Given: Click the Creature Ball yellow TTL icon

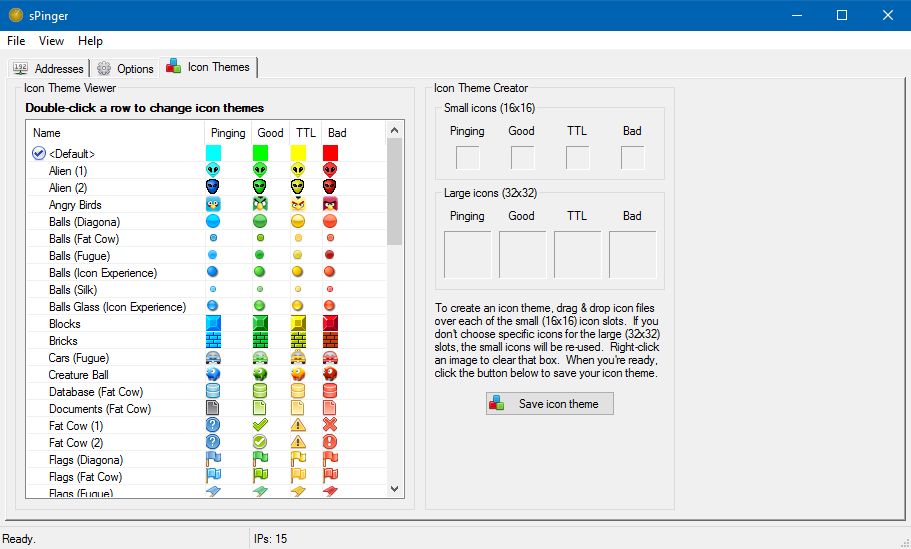Looking at the screenshot, I should (x=298, y=374).
